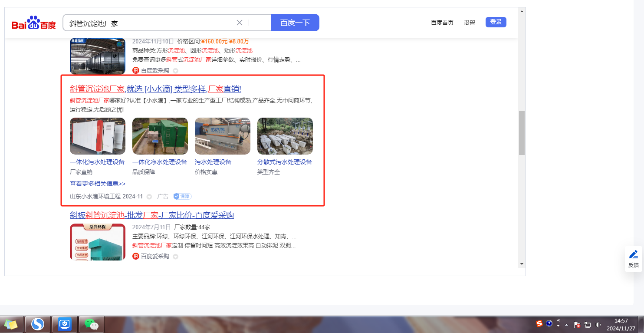Click the Action Center flag tray icon

pos(577,325)
